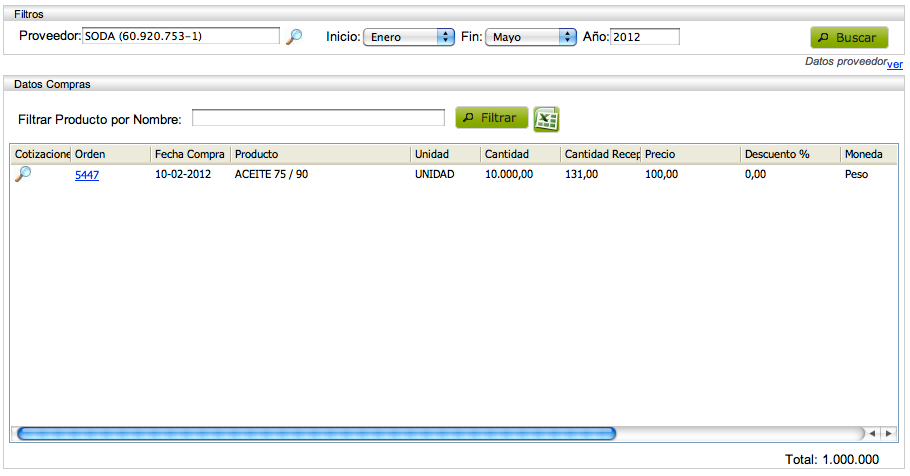Sort by the Precio column header
This screenshot has width=910, height=476.
coord(691,154)
